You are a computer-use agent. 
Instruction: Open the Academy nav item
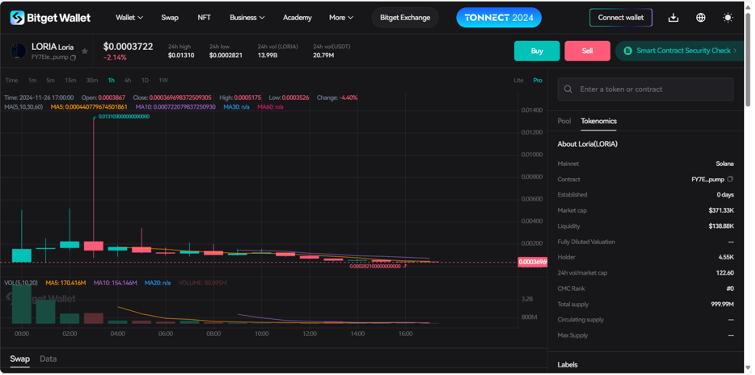point(297,18)
